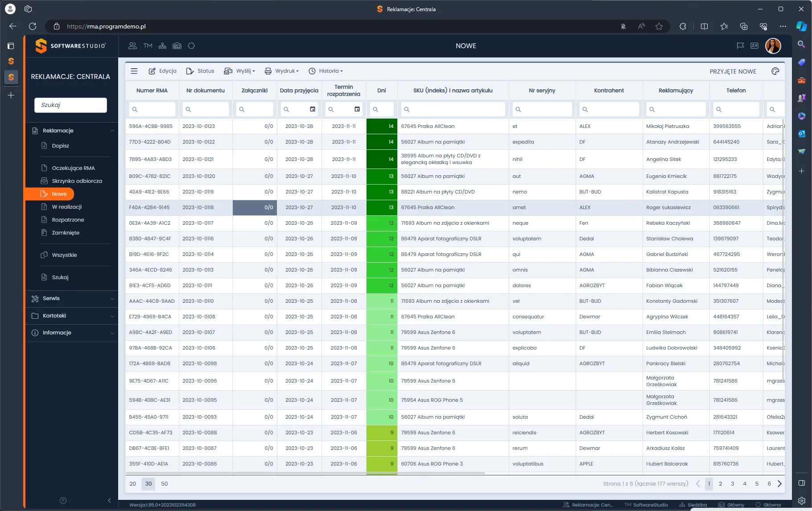Add page to favorites with star icon
This screenshot has width=812, height=511.
659,26
